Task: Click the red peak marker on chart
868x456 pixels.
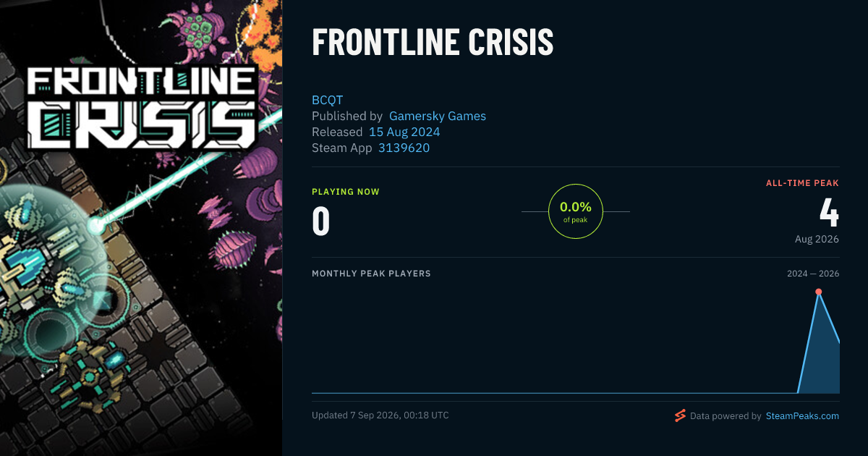Action: [x=819, y=292]
